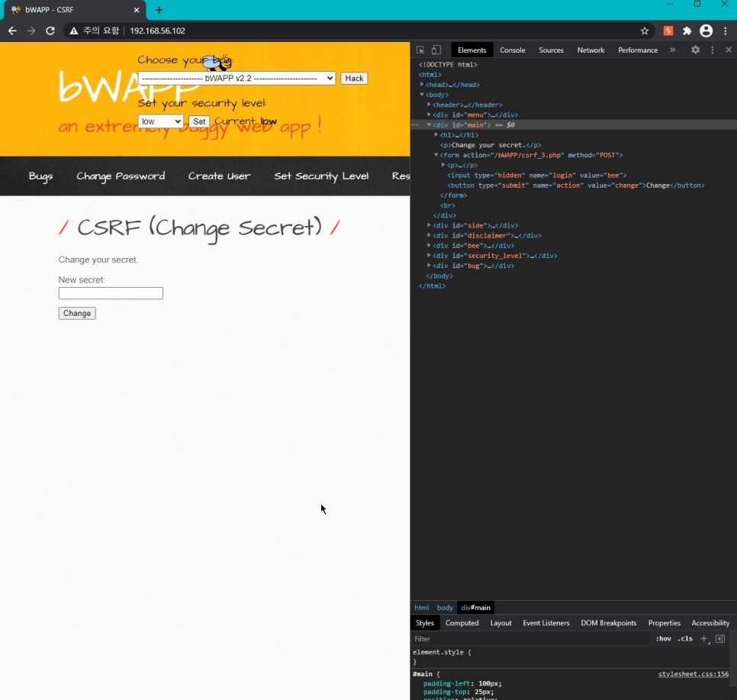Collapse the div id main node
This screenshot has height=700, width=737.
pos(429,124)
